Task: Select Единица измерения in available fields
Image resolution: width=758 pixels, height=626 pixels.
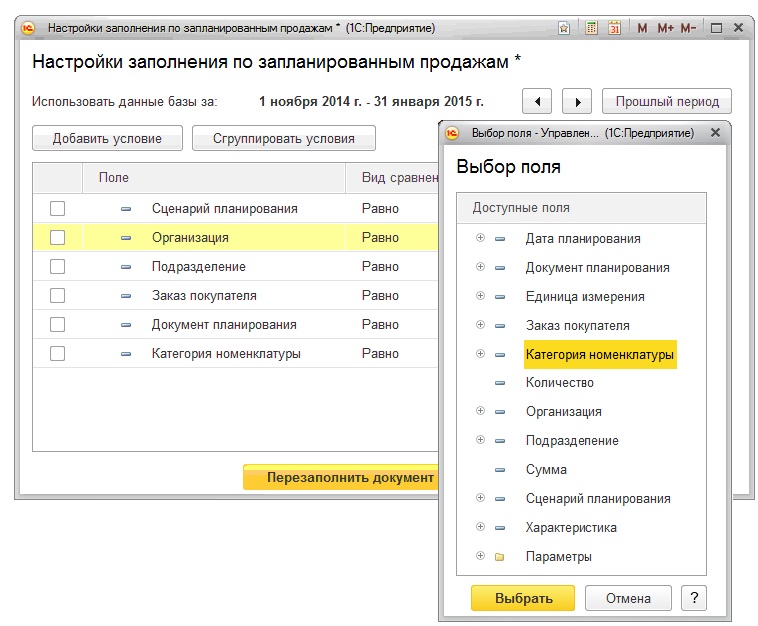Action: click(x=585, y=296)
